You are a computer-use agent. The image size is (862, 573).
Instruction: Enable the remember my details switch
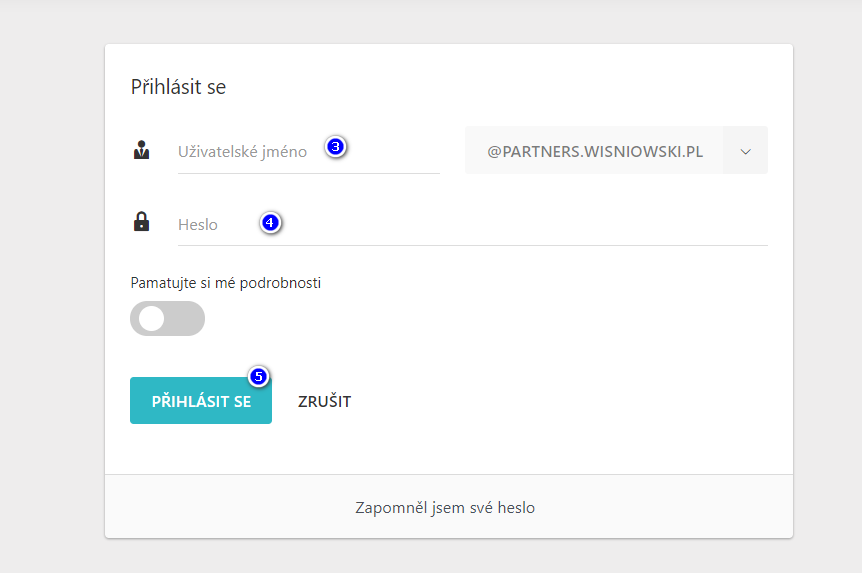point(167,318)
